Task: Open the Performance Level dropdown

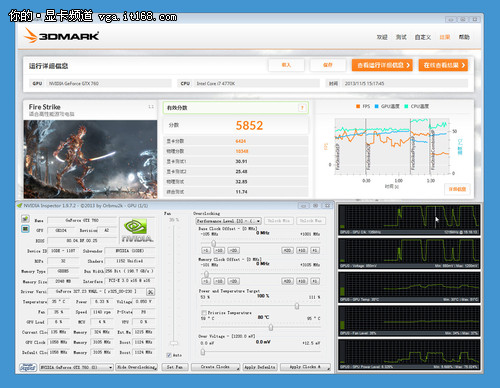Action: (228, 221)
